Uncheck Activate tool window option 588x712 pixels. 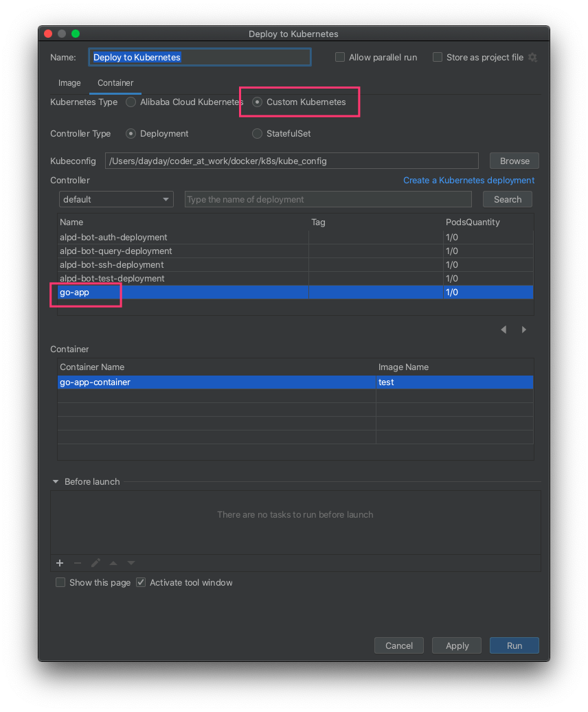pos(141,583)
